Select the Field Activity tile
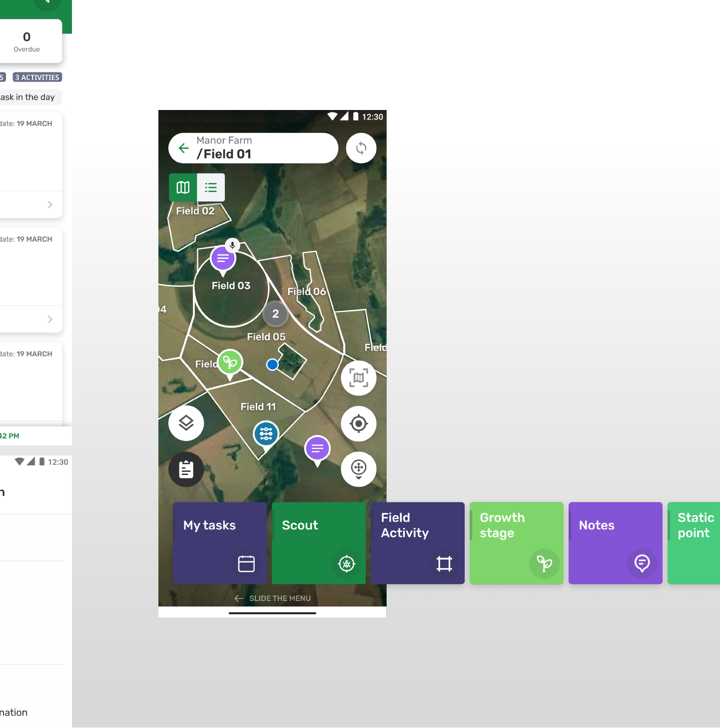 (417, 543)
